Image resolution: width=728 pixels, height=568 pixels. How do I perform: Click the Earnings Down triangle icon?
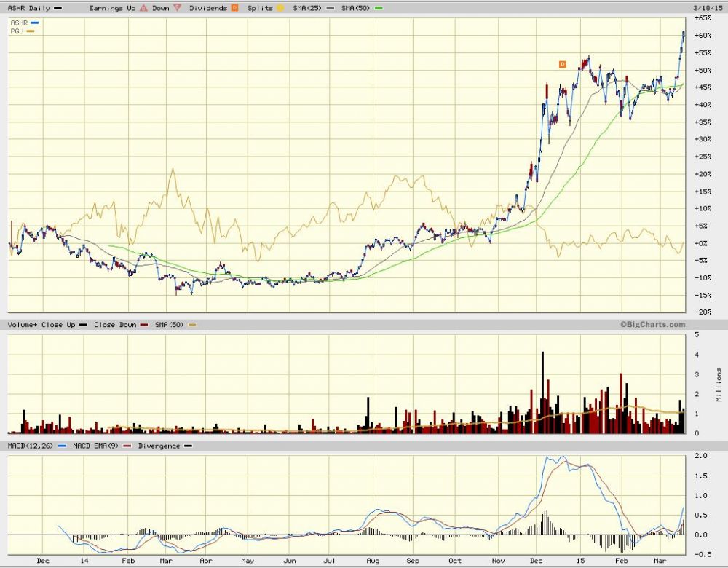[178, 8]
